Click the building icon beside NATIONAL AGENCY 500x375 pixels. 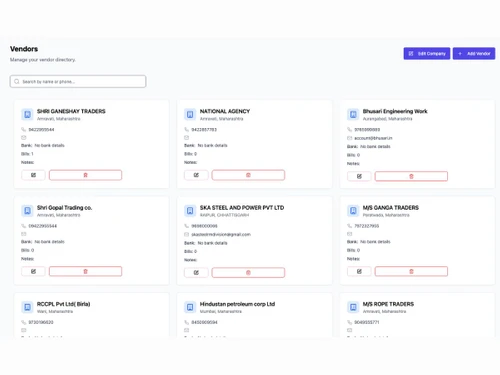point(190,114)
